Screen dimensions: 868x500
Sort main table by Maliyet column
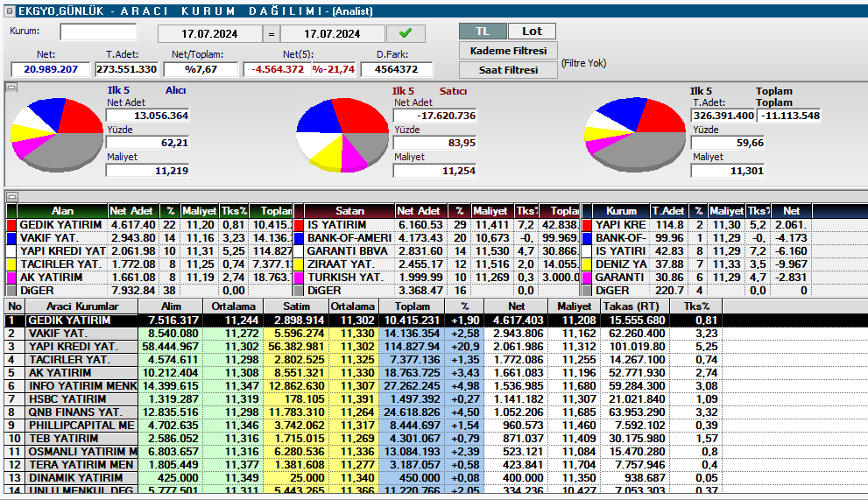pos(574,306)
